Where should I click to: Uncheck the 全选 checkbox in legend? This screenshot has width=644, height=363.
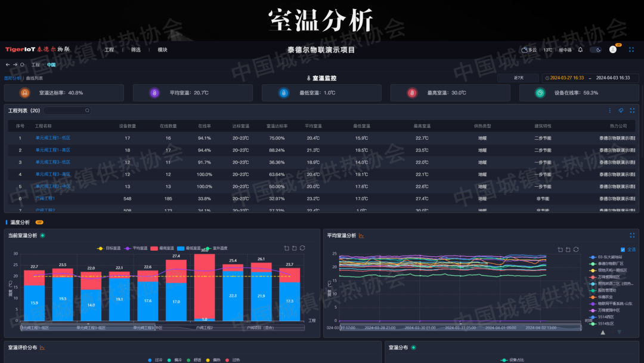pyautogui.click(x=623, y=250)
